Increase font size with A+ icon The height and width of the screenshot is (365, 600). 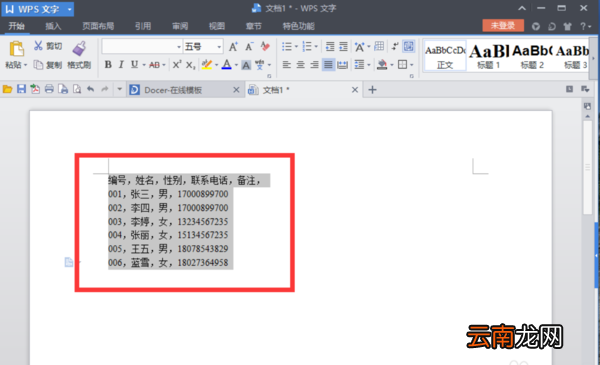pos(233,47)
